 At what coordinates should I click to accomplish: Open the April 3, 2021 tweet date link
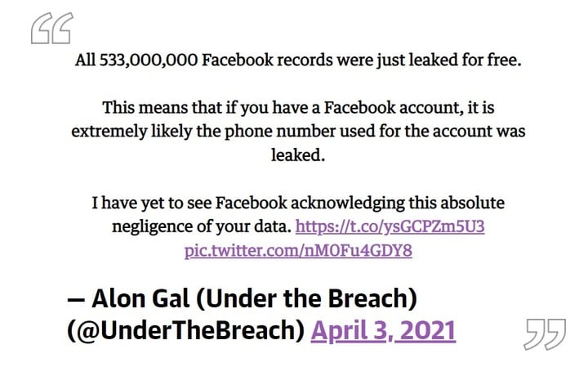(383, 330)
